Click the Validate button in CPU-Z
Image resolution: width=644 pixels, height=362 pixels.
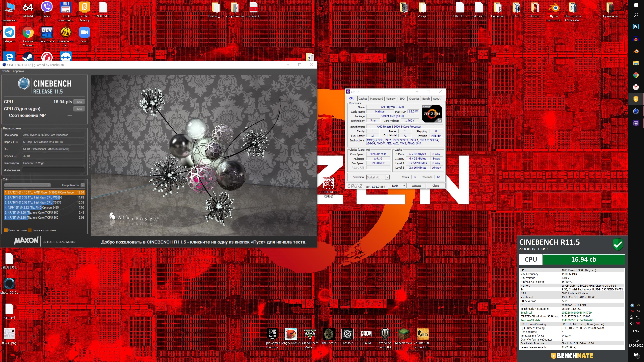point(416,186)
